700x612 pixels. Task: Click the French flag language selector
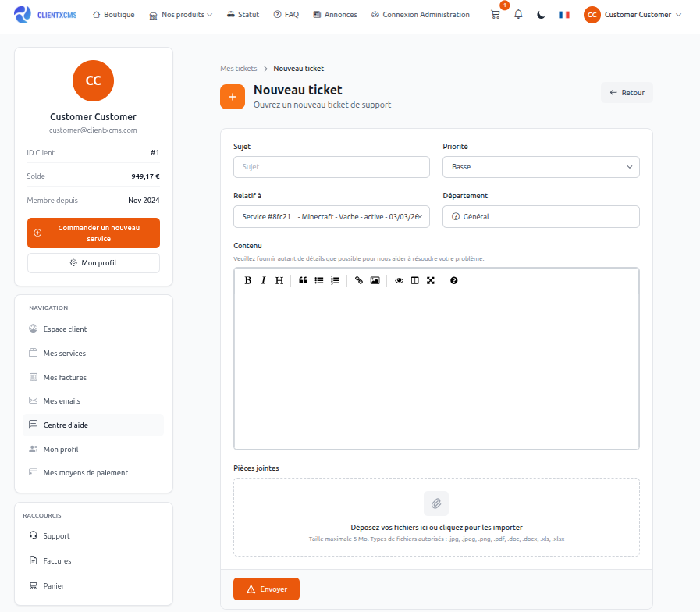(563, 14)
